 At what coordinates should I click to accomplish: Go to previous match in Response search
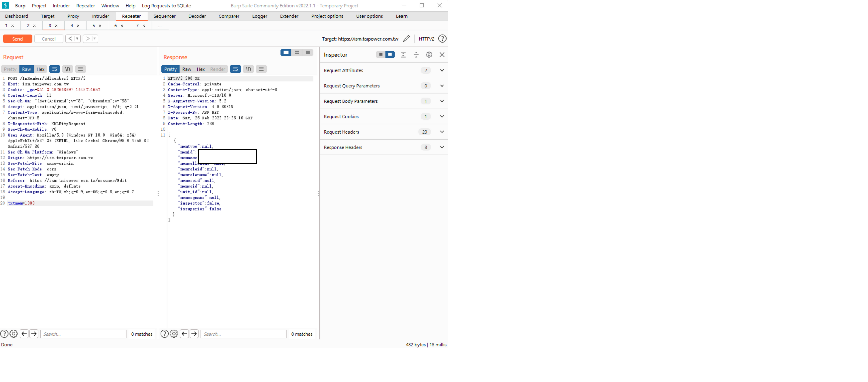point(184,334)
